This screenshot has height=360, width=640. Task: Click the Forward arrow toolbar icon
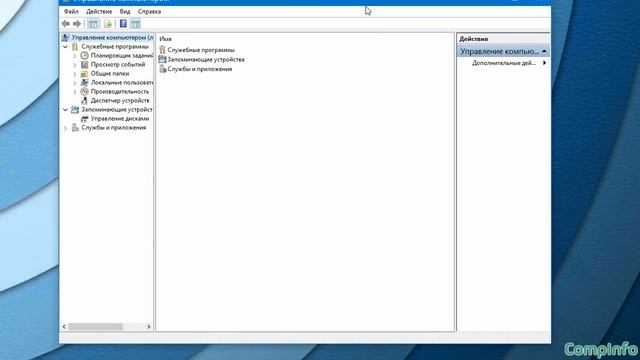point(77,24)
